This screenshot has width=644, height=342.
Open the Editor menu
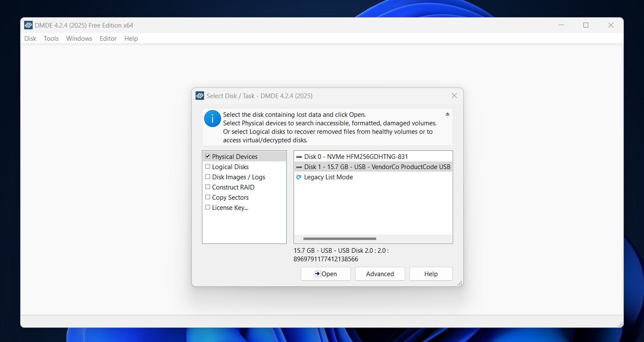[x=108, y=39]
